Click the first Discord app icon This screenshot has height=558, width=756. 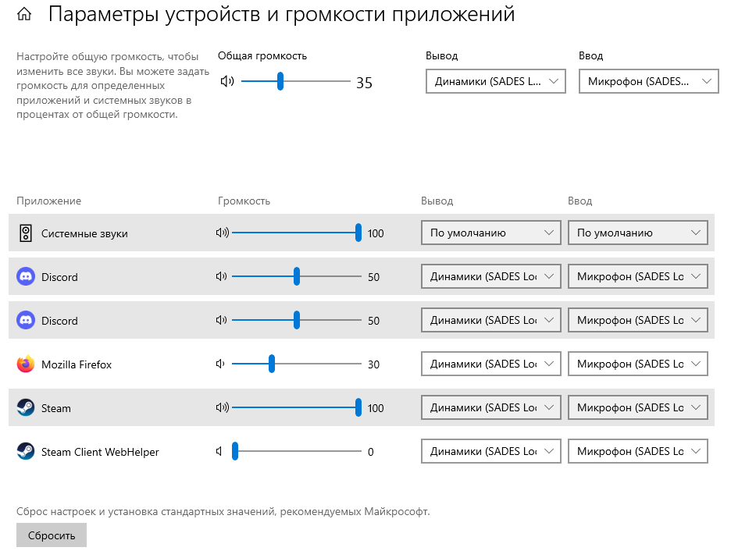pos(26,276)
